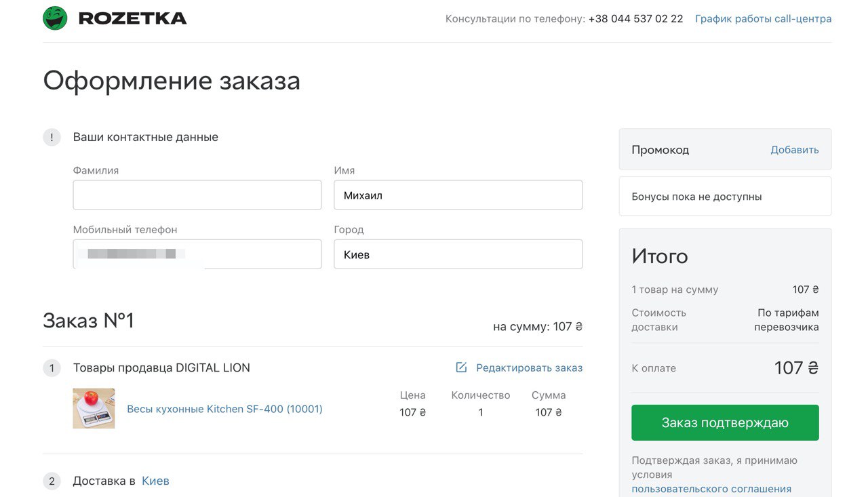The image size is (868, 497).
Task: Click the Итого heading
Action: pos(660,256)
